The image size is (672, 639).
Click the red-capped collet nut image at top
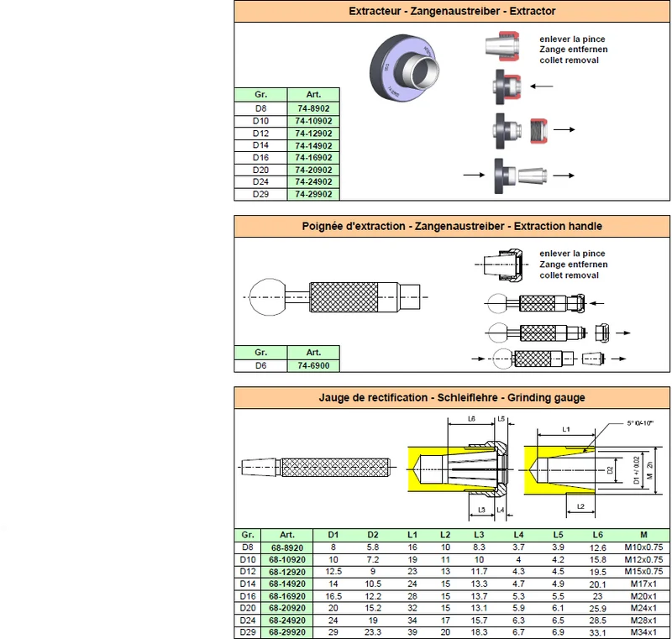coord(502,46)
